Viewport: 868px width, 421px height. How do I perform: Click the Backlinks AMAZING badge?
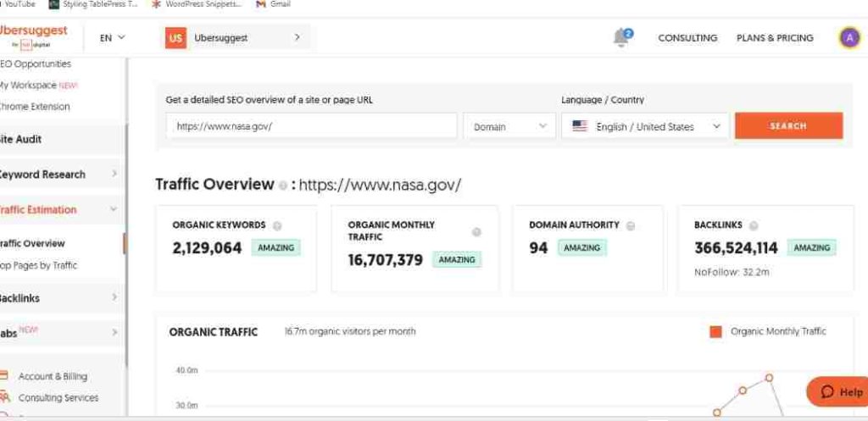[x=811, y=248]
